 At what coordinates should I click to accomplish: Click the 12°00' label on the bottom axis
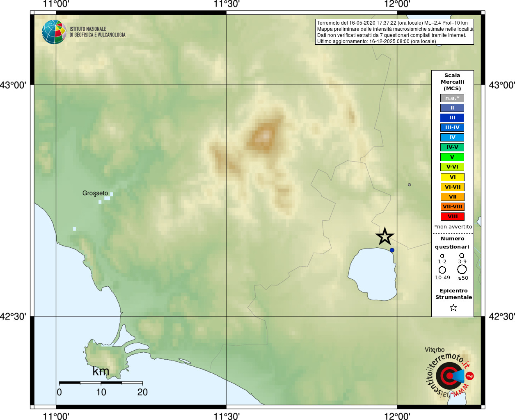point(397,416)
